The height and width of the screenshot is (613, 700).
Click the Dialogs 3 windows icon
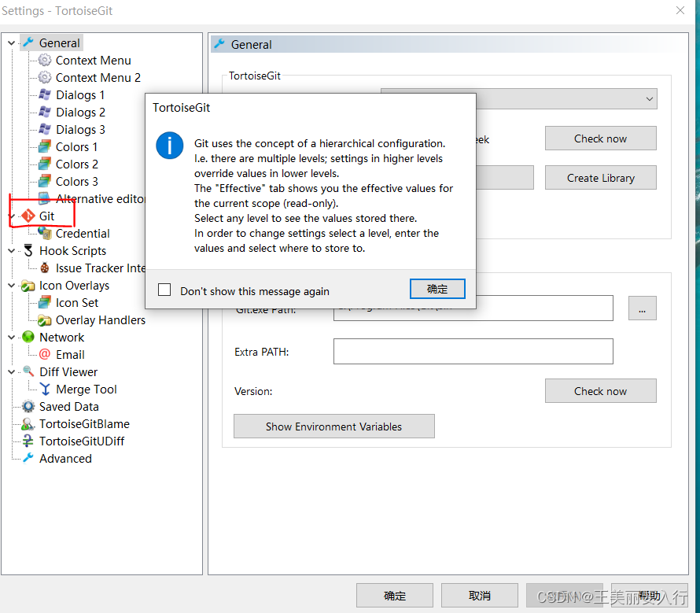[45, 129]
